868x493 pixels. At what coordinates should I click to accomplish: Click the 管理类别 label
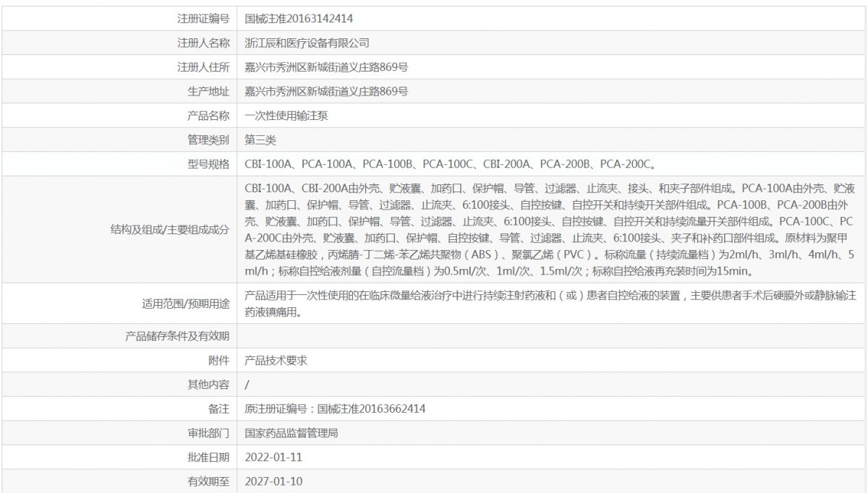point(209,139)
